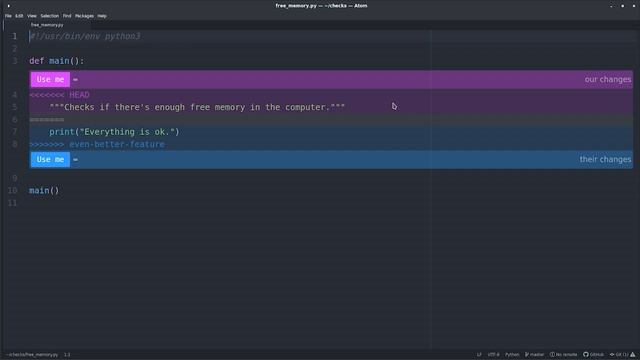This screenshot has width=640, height=360.
Task: Click line number 11 in the gutter
Action: pyautogui.click(x=13, y=203)
